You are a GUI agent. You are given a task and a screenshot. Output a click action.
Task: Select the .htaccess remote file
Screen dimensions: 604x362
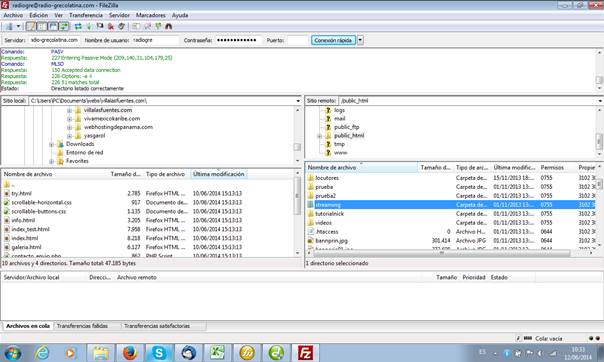(x=327, y=231)
